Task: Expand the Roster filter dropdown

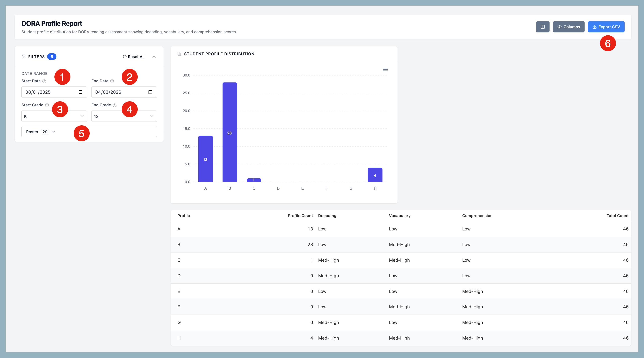Action: [x=41, y=132]
